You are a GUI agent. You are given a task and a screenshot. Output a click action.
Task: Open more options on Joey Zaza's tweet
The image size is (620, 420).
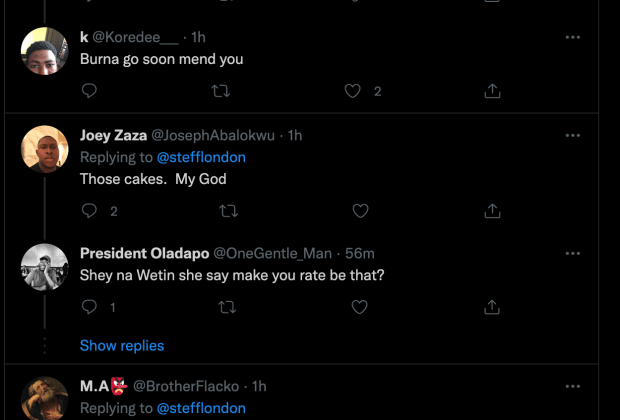coord(573,135)
